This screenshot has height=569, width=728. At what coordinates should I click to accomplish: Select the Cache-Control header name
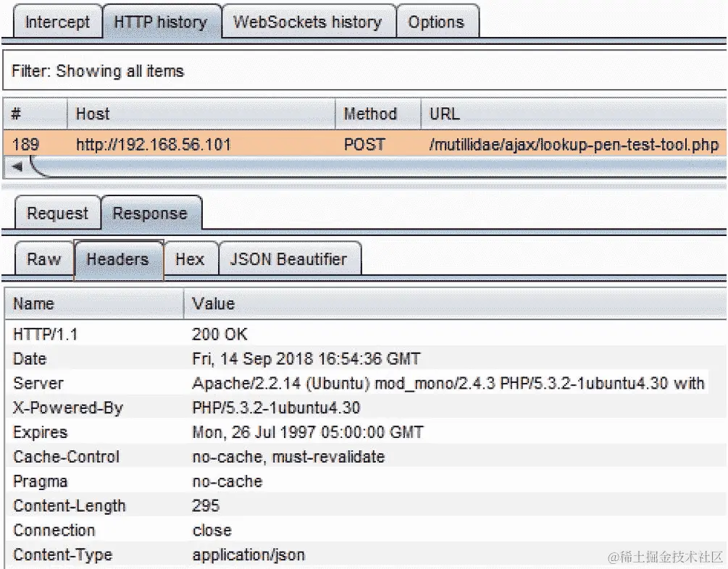click(67, 457)
